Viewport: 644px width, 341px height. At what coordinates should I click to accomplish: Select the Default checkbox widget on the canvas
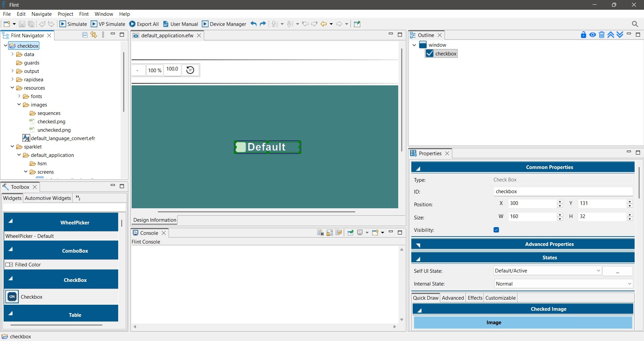coord(268,147)
